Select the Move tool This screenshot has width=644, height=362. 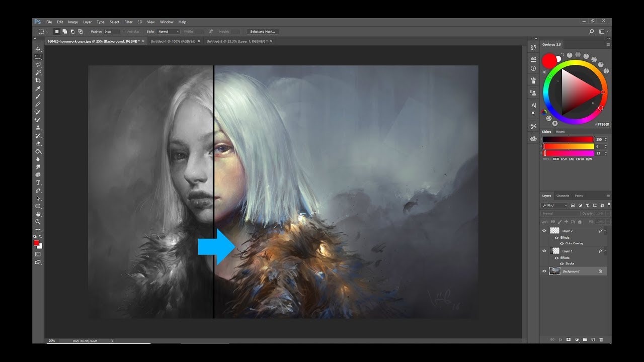pyautogui.click(x=38, y=49)
